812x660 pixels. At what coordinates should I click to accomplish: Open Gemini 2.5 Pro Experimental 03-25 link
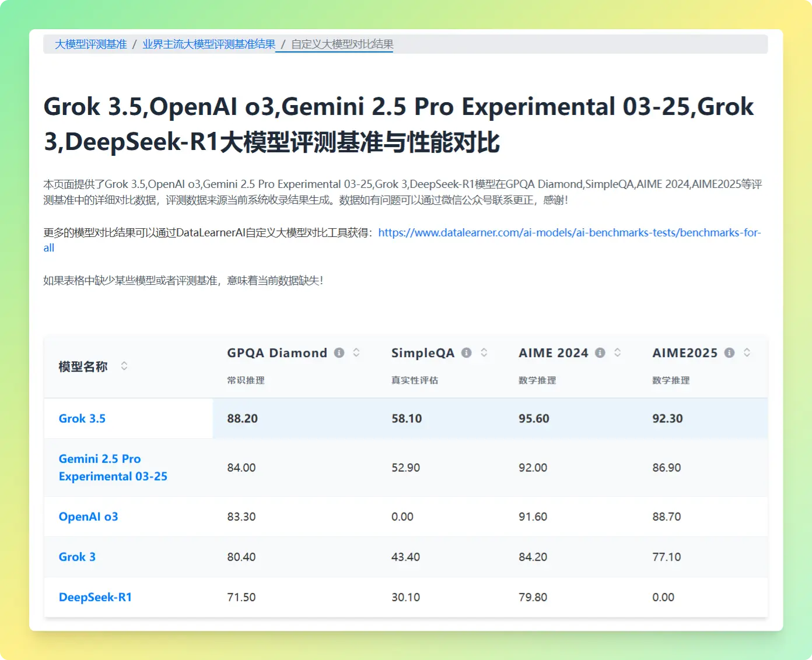pos(113,467)
